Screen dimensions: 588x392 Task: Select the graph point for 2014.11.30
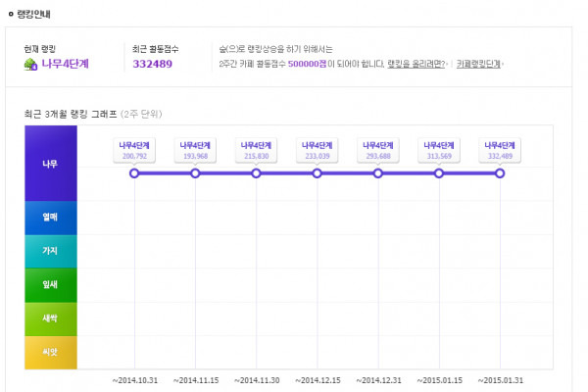point(256,173)
